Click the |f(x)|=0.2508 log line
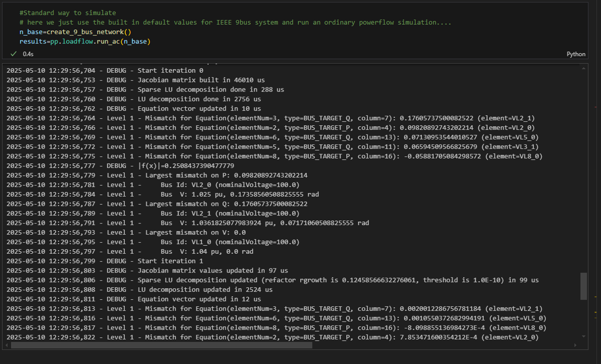Viewport: 601px width, 364px height. coord(186,166)
